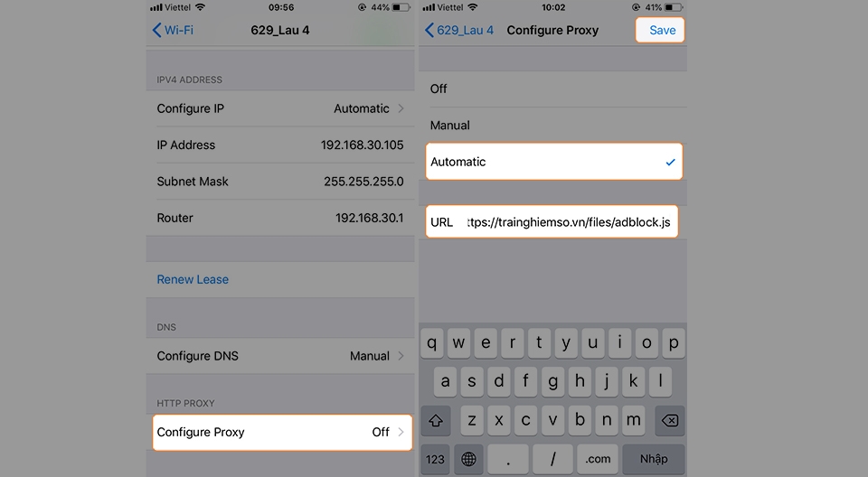Tap the IP Address value 192.168.30.105
This screenshot has width=868, height=477.
point(362,145)
